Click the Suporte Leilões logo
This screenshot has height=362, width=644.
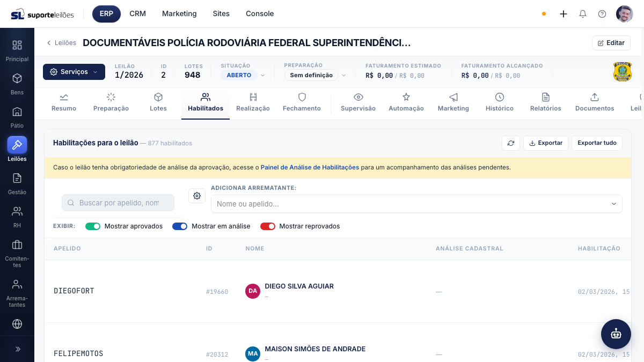(42, 14)
